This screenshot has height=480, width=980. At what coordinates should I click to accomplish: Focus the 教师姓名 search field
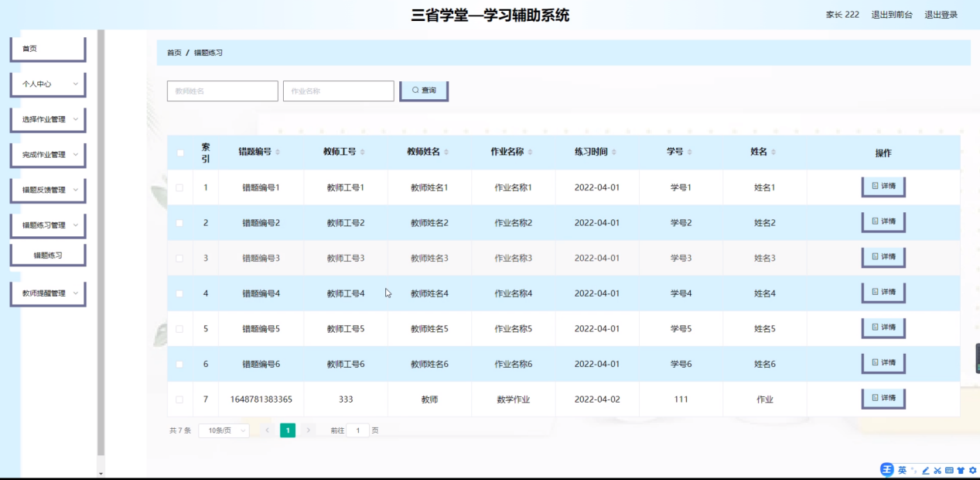coord(223,91)
